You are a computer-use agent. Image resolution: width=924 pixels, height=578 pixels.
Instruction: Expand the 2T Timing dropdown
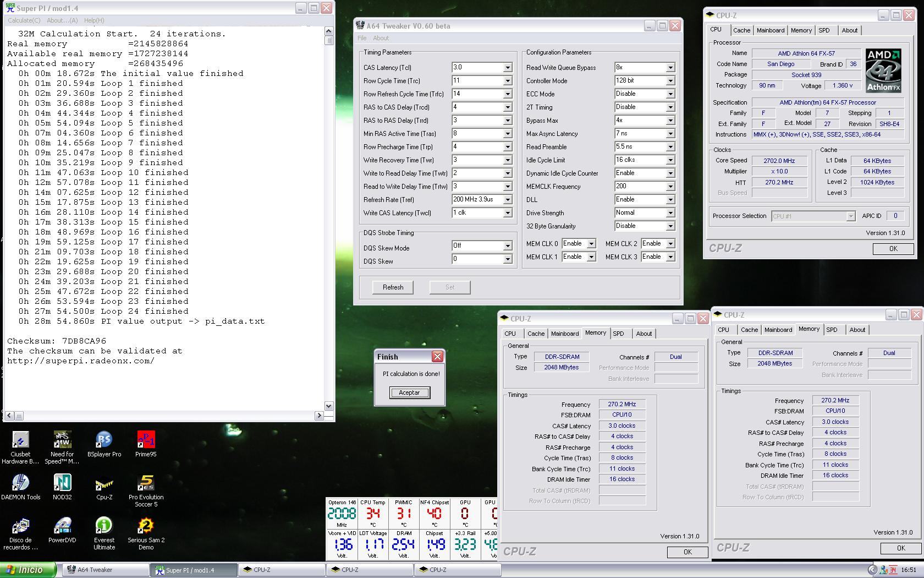click(x=670, y=107)
